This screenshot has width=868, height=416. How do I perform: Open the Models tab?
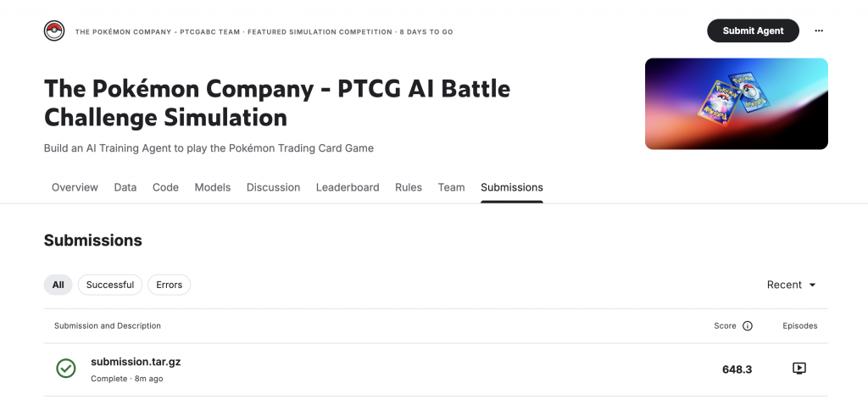[213, 187]
